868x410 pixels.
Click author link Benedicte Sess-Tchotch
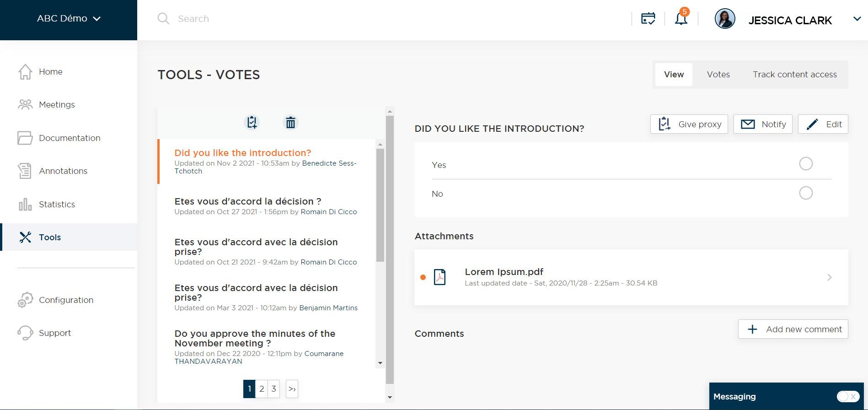pyautogui.click(x=265, y=167)
